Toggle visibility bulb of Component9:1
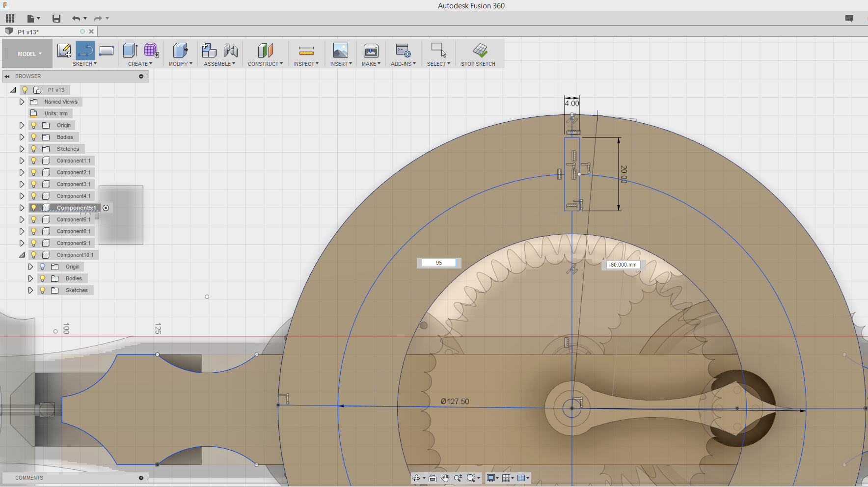The width and height of the screenshot is (868, 487). 33,243
